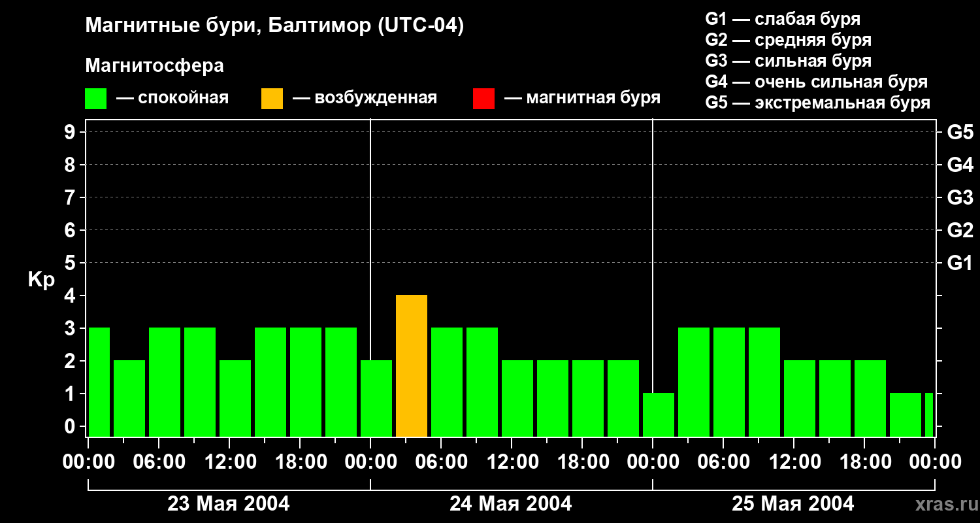This screenshot has width=980, height=523.
Task: Click the 'Kp' vertical axis label
Action: click(x=41, y=280)
